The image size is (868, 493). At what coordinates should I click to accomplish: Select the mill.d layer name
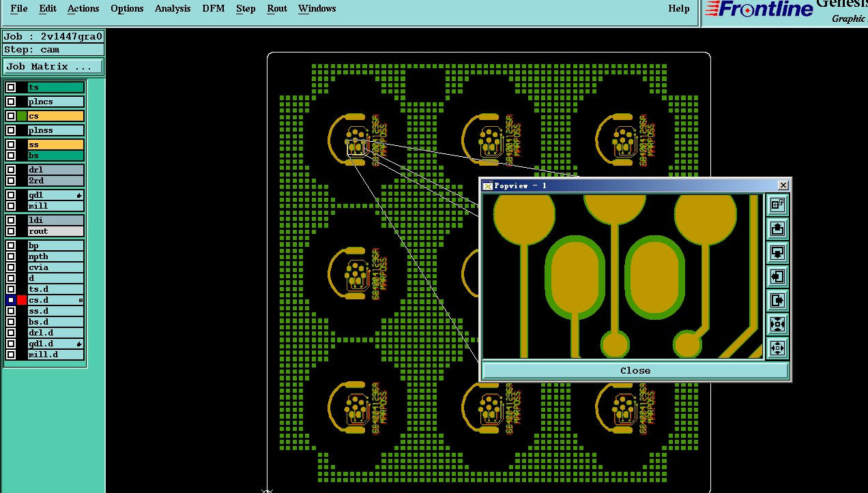(x=56, y=355)
